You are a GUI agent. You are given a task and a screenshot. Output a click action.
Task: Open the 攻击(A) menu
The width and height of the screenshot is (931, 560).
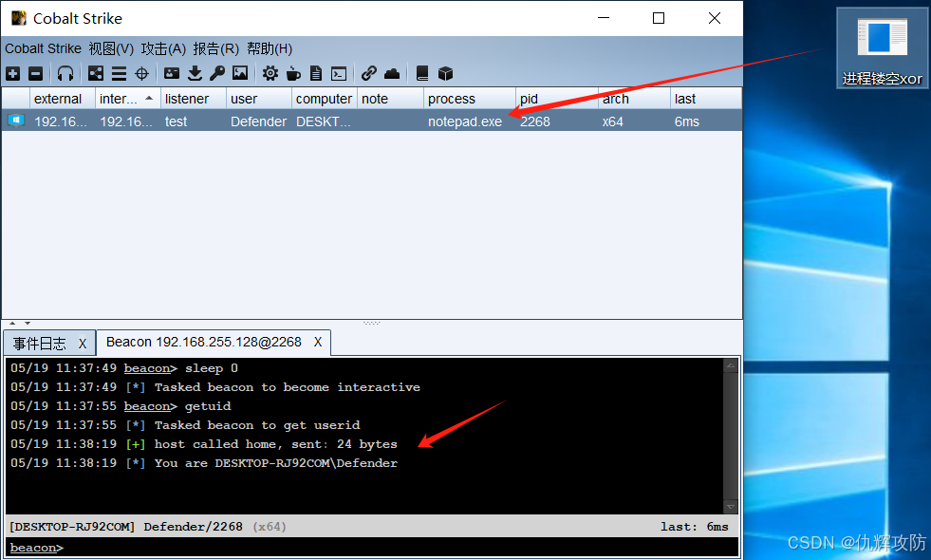pos(163,48)
